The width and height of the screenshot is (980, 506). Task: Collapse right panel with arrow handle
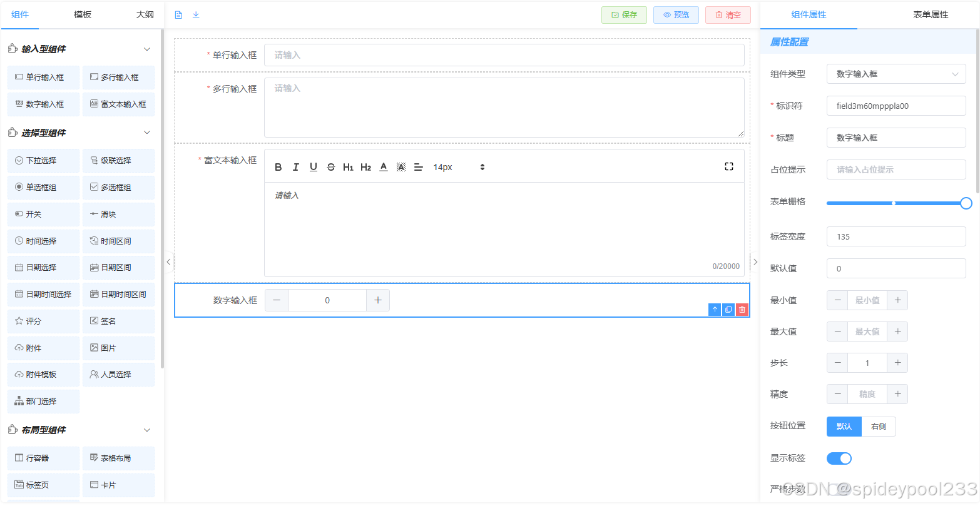755,262
